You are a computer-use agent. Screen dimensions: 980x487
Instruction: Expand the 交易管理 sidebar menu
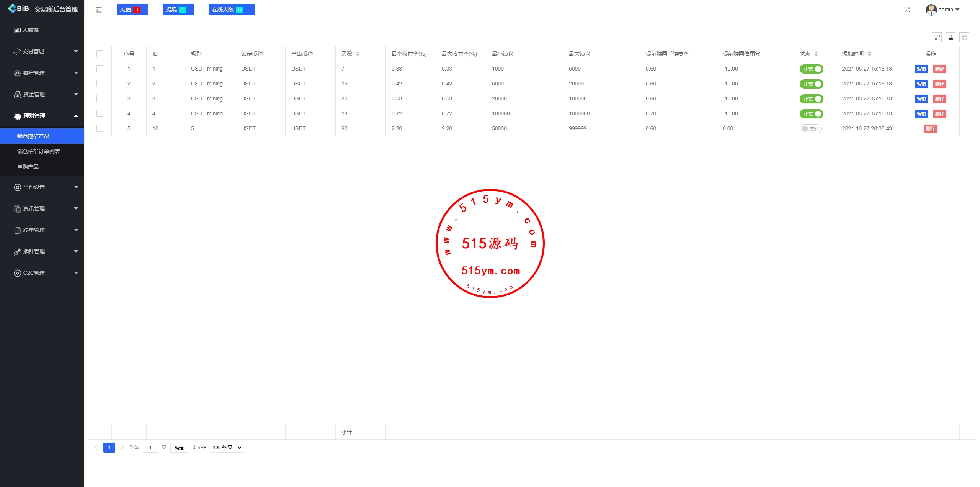click(42, 51)
